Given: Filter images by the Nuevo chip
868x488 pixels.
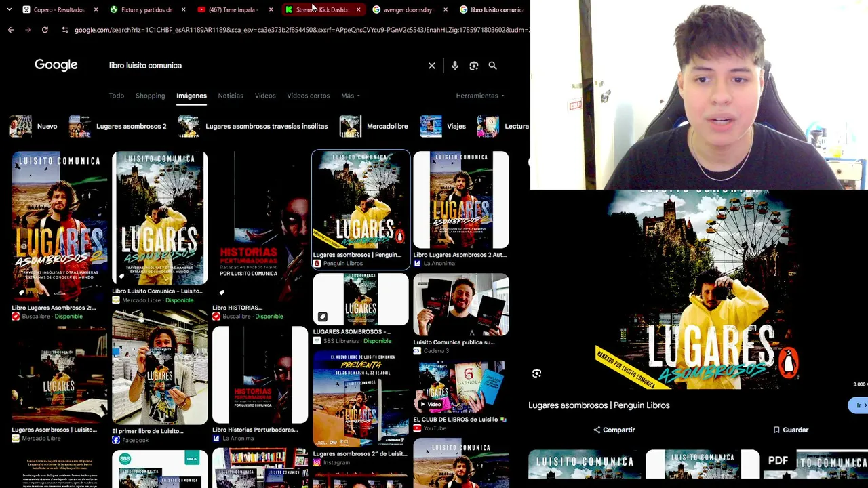Looking at the screenshot, I should [34, 126].
